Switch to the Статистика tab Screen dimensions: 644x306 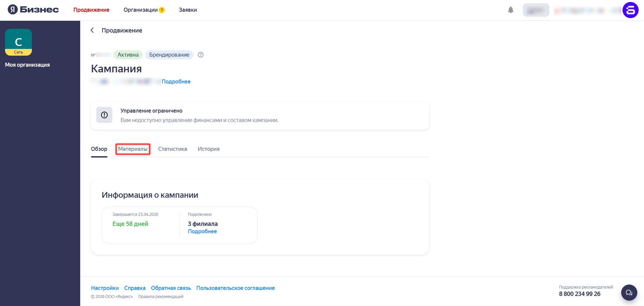[172, 149]
